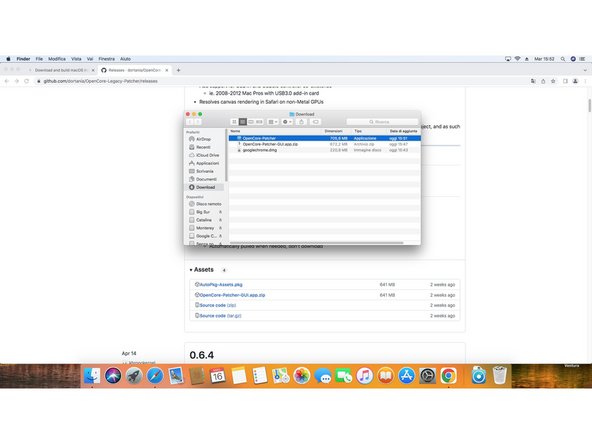Collapse the Assets section
This screenshot has height=444, width=592.
(x=202, y=270)
